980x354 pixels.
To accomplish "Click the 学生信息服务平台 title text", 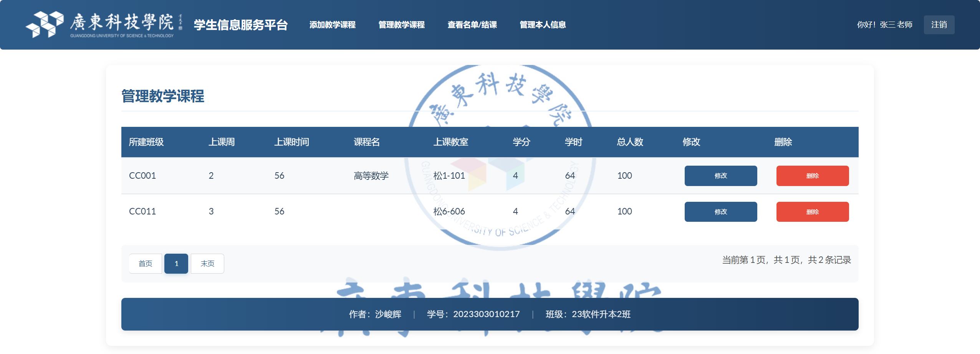I will click(241, 25).
